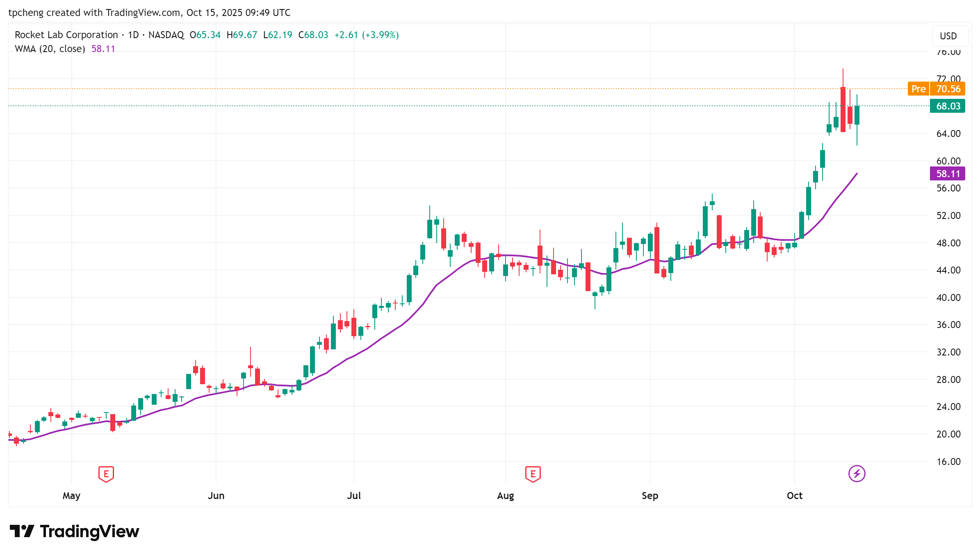Click the purple 58.11 WMA price tag
Screen dimensions: 980x556
pos(948,174)
